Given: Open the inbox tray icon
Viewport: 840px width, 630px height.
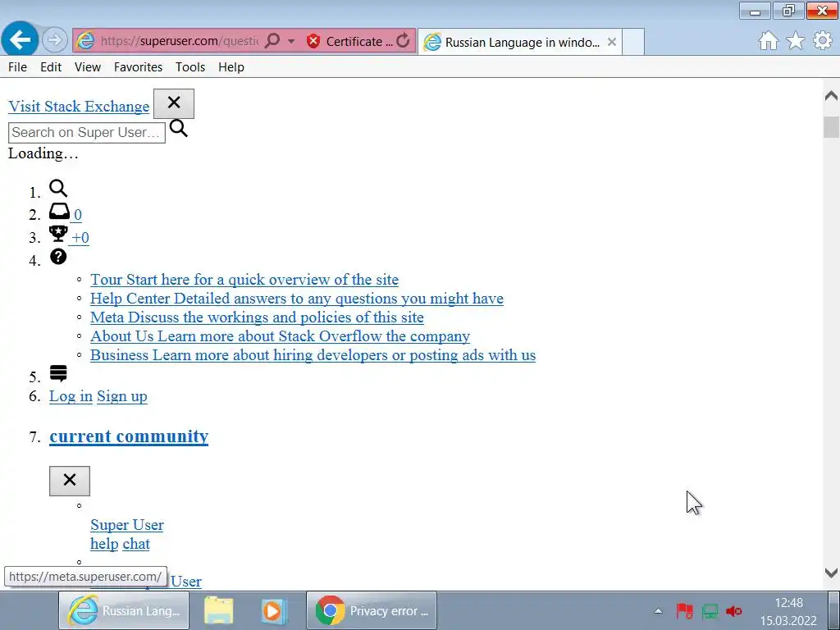Looking at the screenshot, I should [x=59, y=211].
